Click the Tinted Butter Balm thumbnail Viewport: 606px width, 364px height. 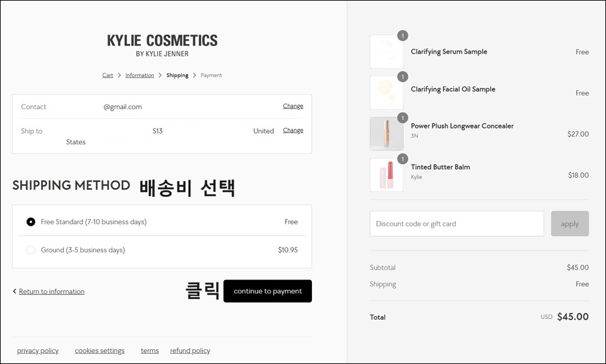pyautogui.click(x=386, y=175)
